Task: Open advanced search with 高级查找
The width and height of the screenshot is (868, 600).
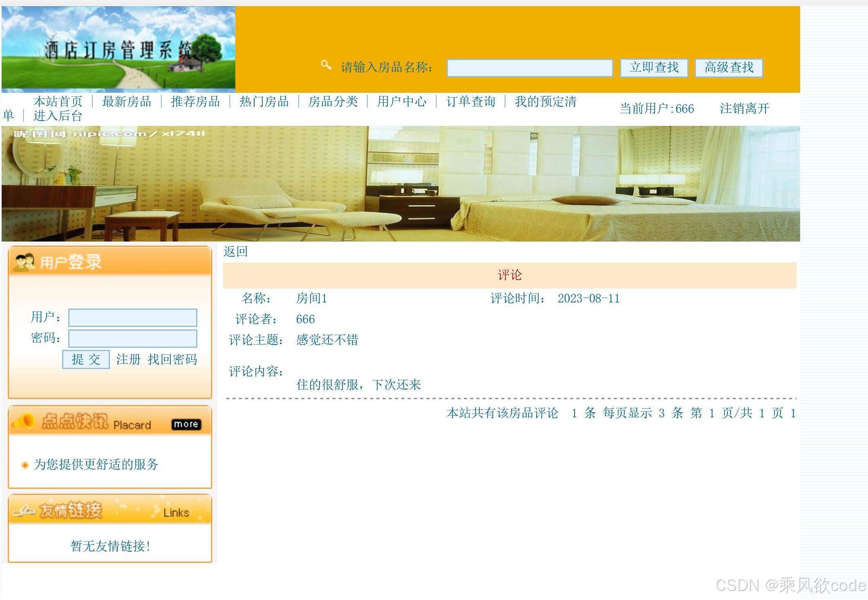Action: pos(729,67)
